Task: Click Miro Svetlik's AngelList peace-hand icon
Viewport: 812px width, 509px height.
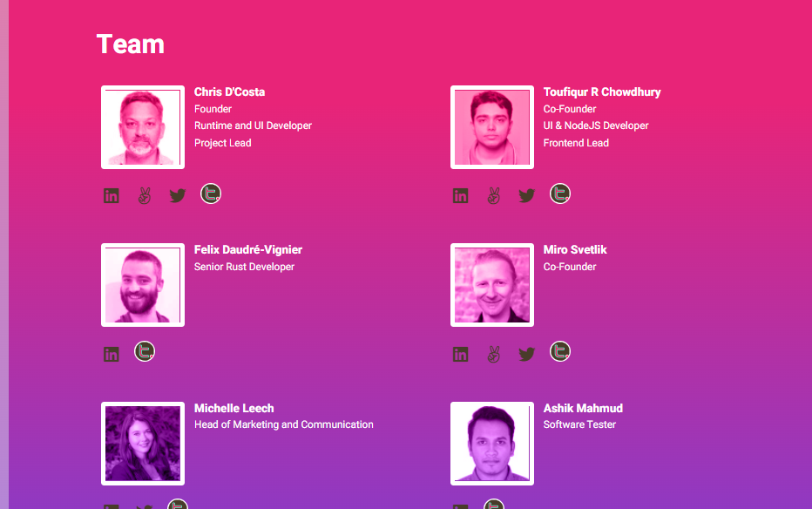Action: pos(494,354)
